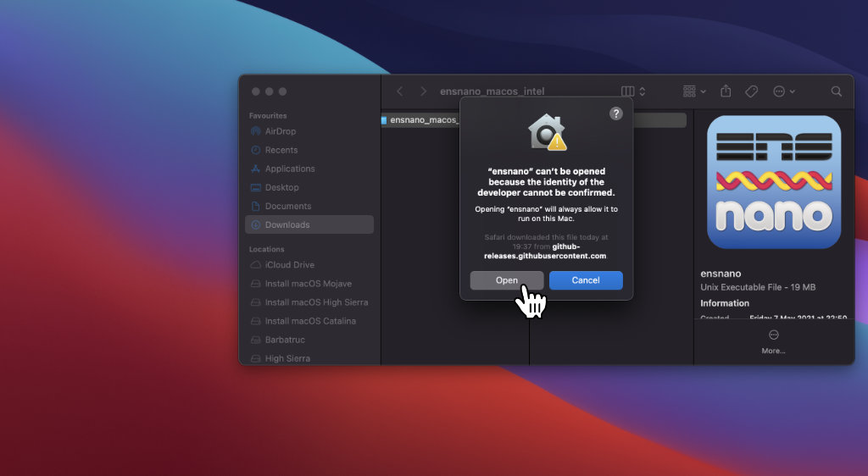Click the Gatekeeper warning icon in the dialog

tap(547, 132)
